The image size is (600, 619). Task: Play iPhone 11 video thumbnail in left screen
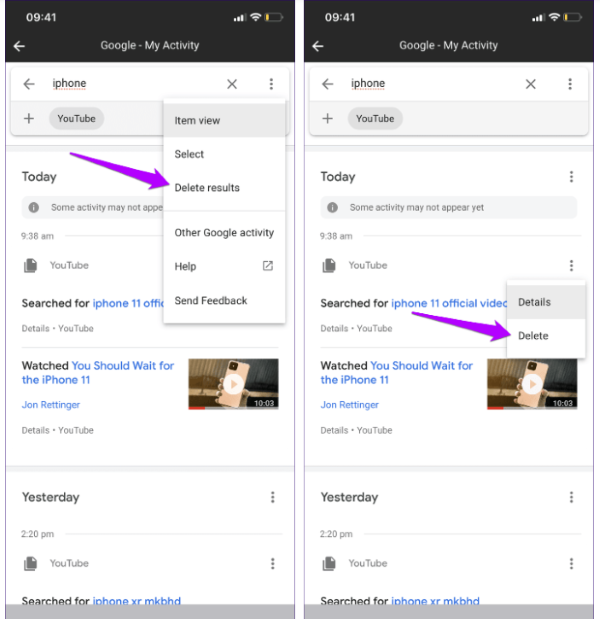pyautogui.click(x=233, y=384)
